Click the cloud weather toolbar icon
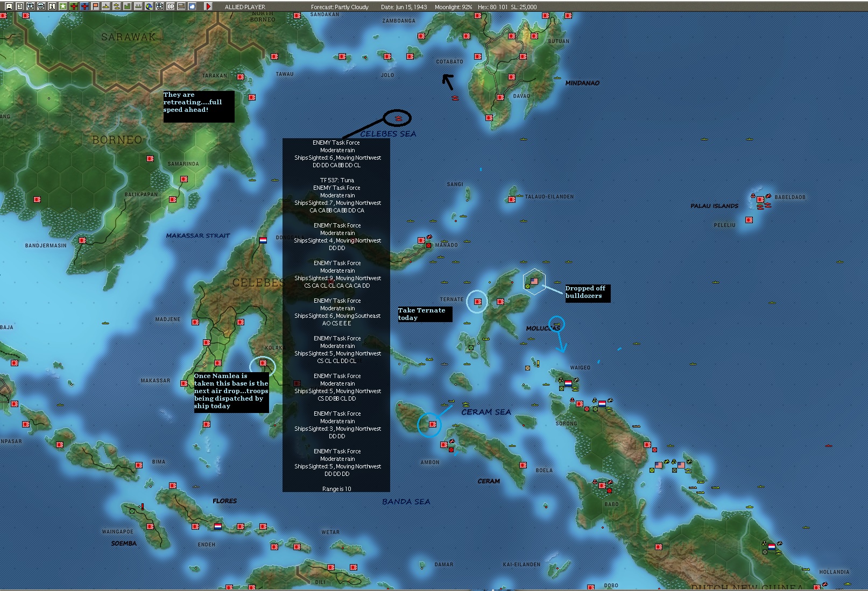 192,6
